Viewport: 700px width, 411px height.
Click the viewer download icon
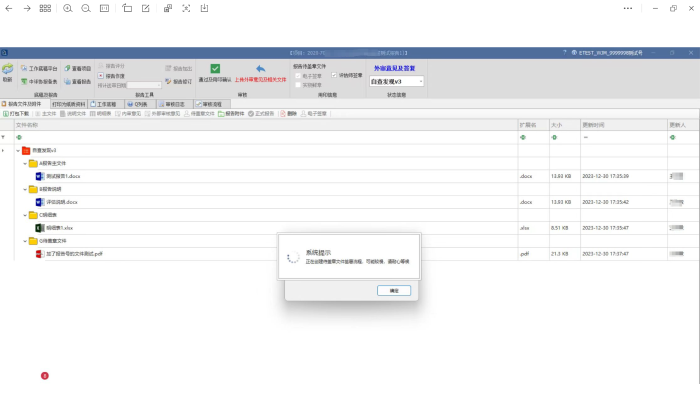pyautogui.click(x=205, y=8)
